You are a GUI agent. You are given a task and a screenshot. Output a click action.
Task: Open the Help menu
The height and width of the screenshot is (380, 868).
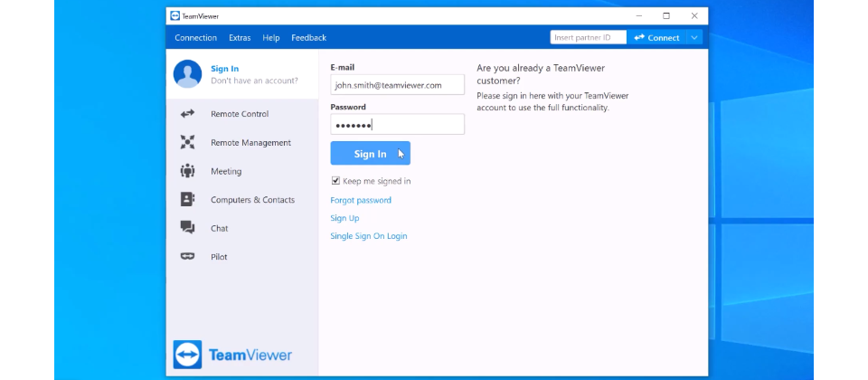271,38
